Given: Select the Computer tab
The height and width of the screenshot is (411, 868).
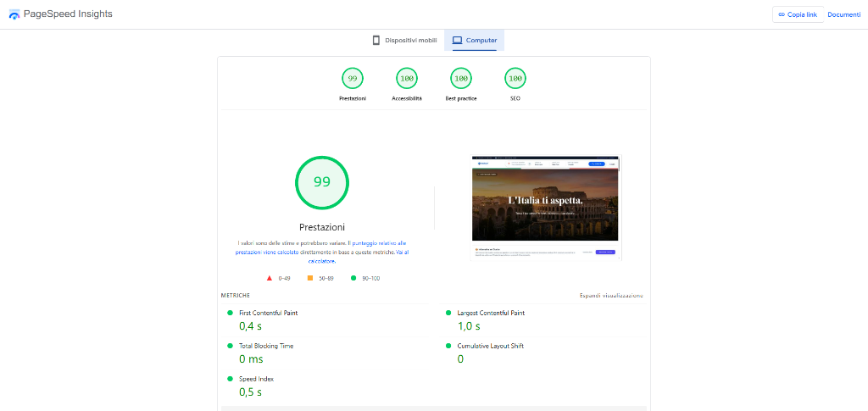Looking at the screenshot, I should 475,41.
